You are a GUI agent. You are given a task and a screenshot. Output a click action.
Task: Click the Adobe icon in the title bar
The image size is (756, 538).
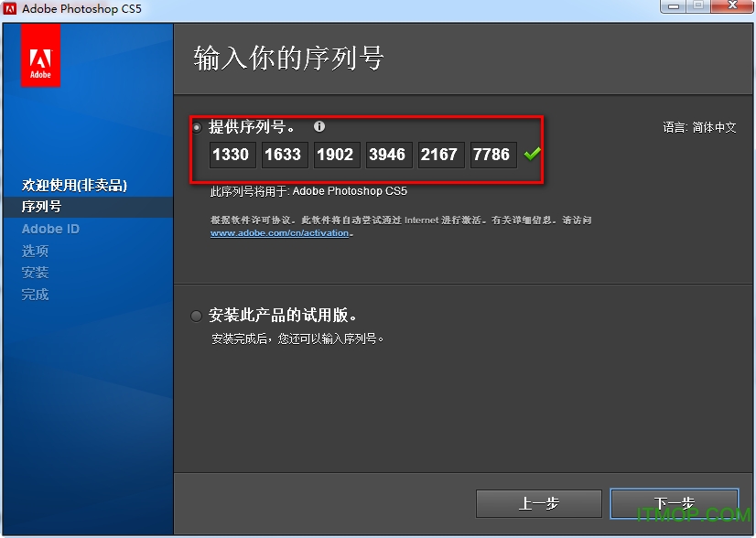pyautogui.click(x=10, y=8)
